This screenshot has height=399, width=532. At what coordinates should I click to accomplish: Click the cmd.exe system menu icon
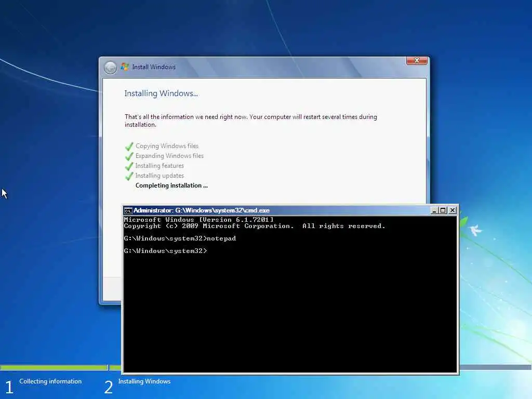click(x=128, y=211)
